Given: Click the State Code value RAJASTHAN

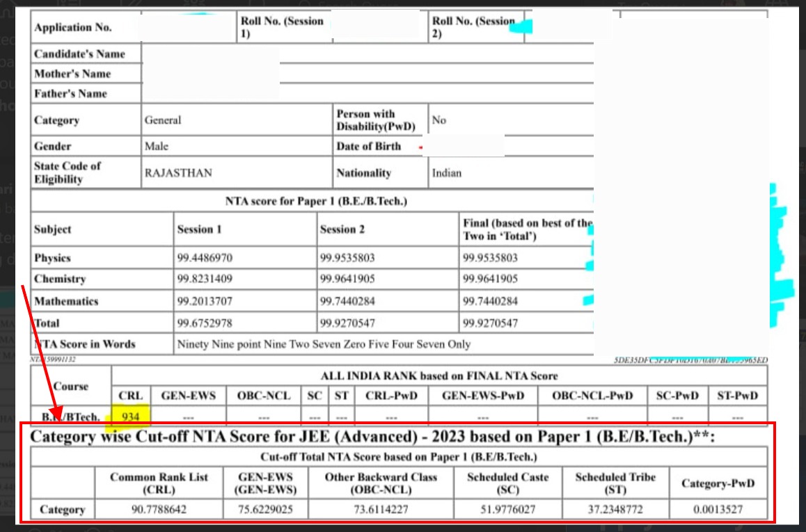Looking at the screenshot, I should (x=178, y=172).
